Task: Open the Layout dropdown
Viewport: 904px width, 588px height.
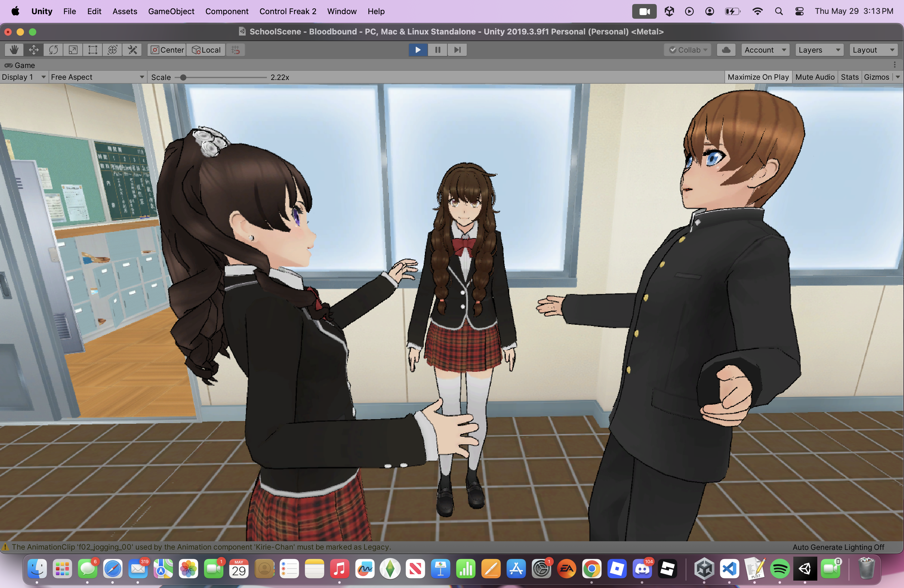Action: 873,50
